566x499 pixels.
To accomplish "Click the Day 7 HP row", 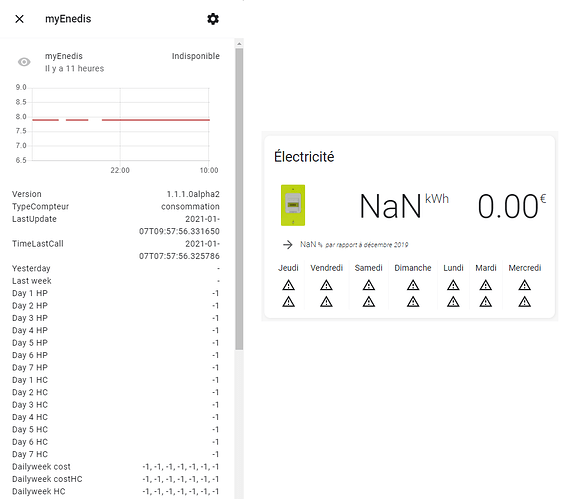I will 116,368.
